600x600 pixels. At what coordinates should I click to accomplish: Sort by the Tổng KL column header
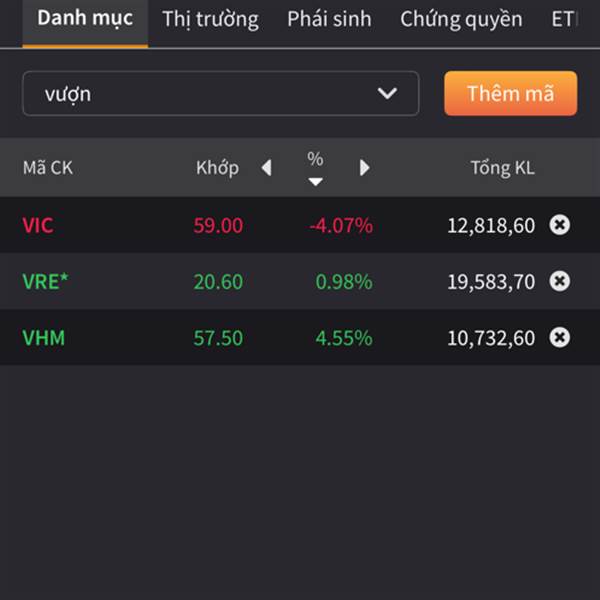502,168
